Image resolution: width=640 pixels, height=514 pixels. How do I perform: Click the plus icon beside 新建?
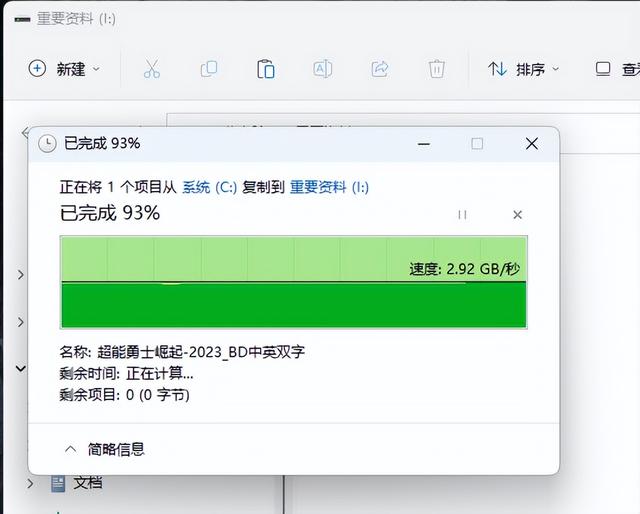pyautogui.click(x=37, y=69)
